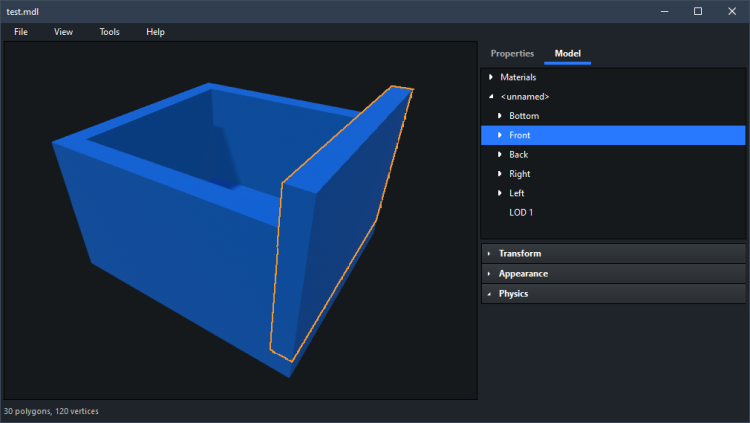
Task: Open the Help menu
Action: [155, 32]
